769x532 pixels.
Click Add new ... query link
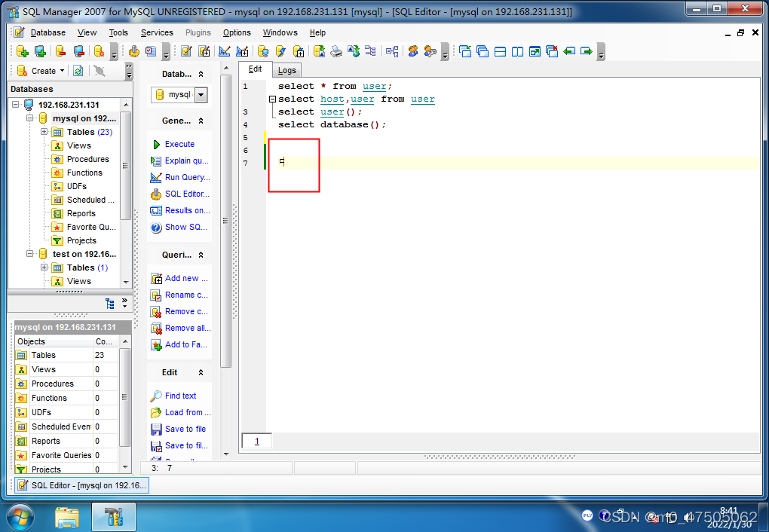tap(186, 279)
